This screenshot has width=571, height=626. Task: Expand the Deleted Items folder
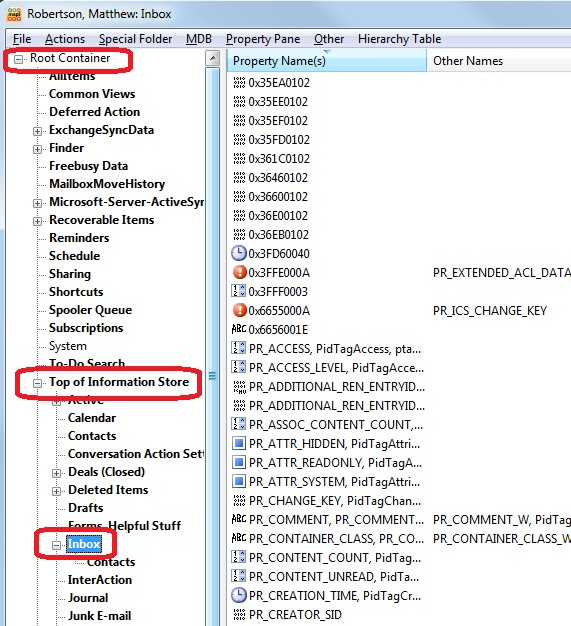point(56,491)
